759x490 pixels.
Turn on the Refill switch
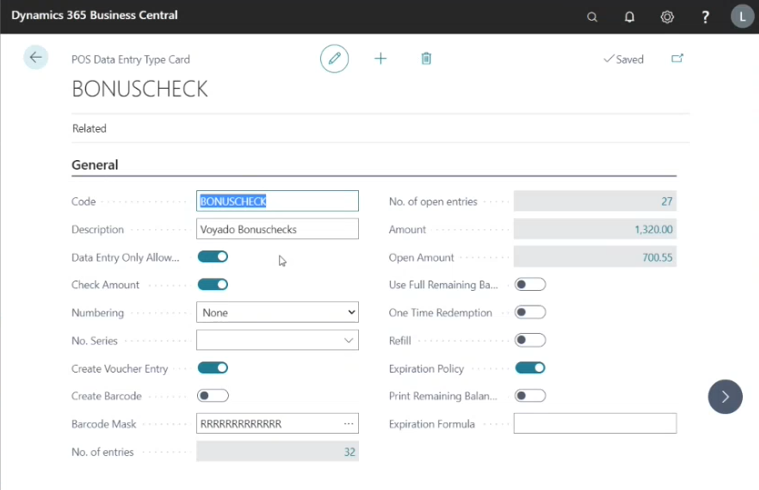pos(530,340)
